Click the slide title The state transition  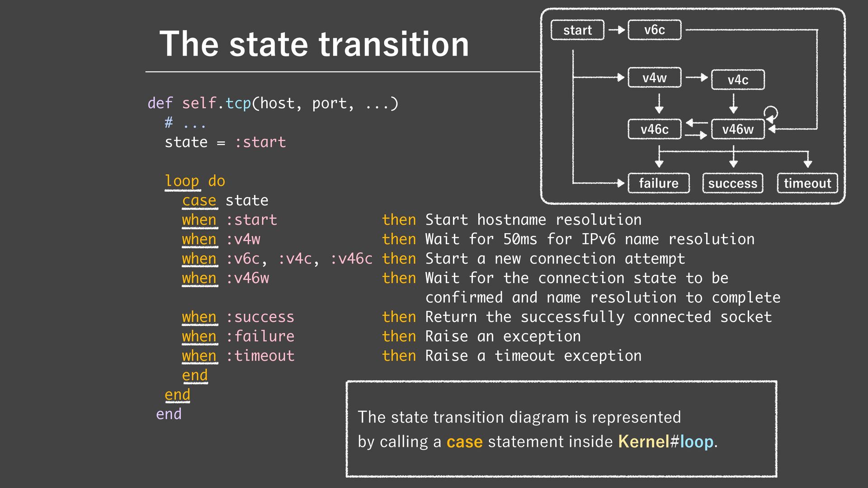tap(314, 44)
